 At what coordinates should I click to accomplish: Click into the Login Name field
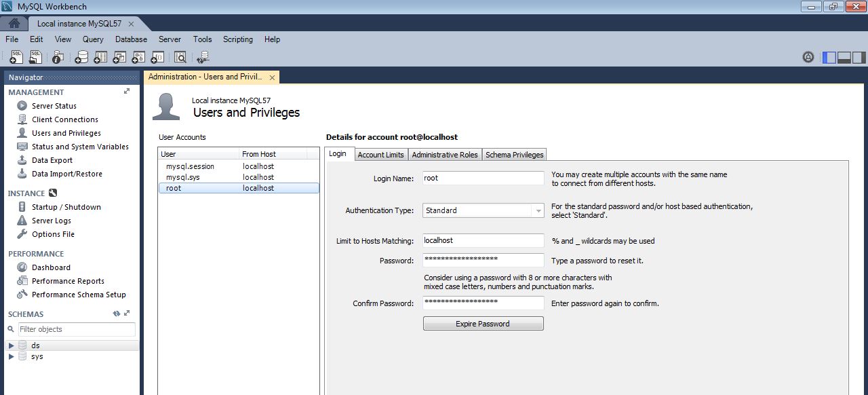(483, 178)
